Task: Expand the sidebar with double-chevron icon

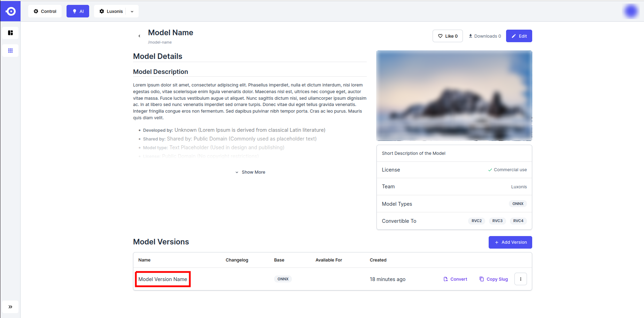Action: click(x=10, y=307)
